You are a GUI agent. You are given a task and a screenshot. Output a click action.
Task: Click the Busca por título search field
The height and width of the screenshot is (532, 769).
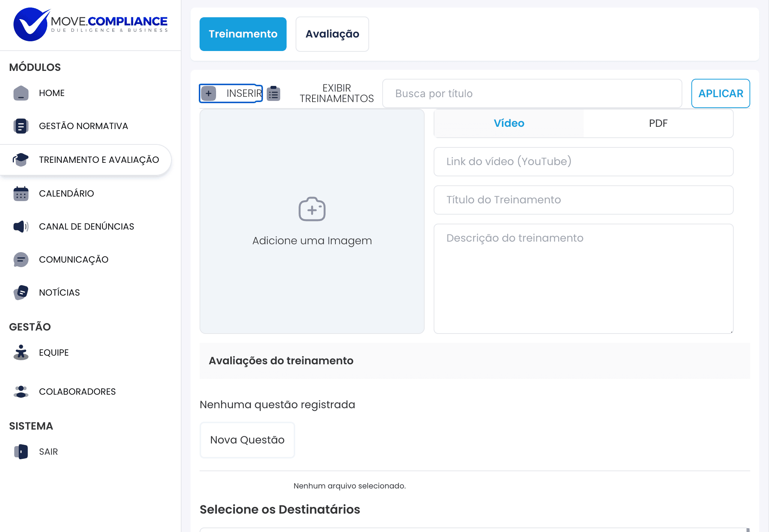pyautogui.click(x=532, y=93)
